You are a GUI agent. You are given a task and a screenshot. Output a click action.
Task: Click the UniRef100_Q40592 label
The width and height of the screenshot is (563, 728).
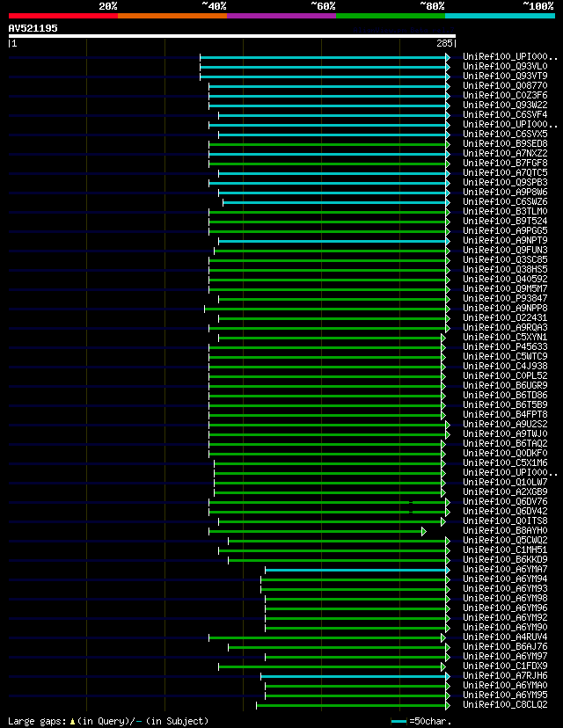click(x=505, y=279)
